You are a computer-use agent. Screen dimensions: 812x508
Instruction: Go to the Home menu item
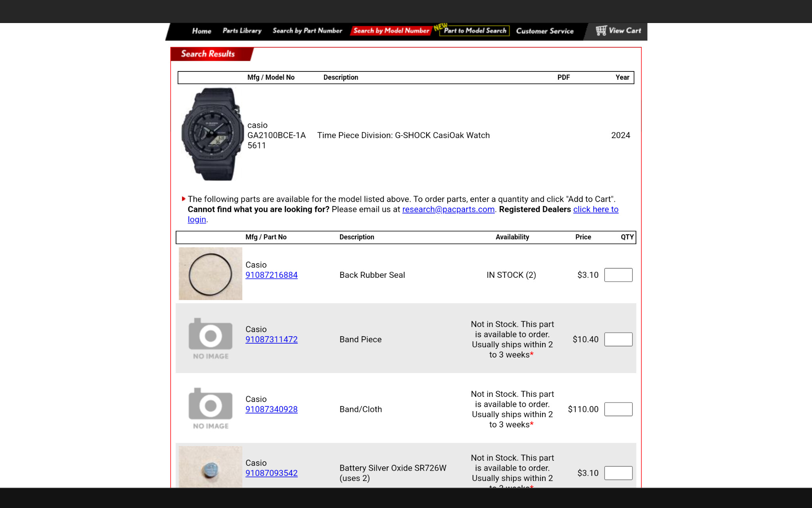click(x=201, y=31)
